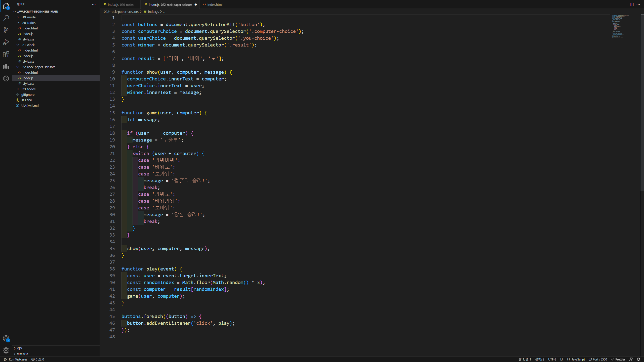Click the notifications bell in status bar
The image size is (644, 362).
pyautogui.click(x=638, y=359)
